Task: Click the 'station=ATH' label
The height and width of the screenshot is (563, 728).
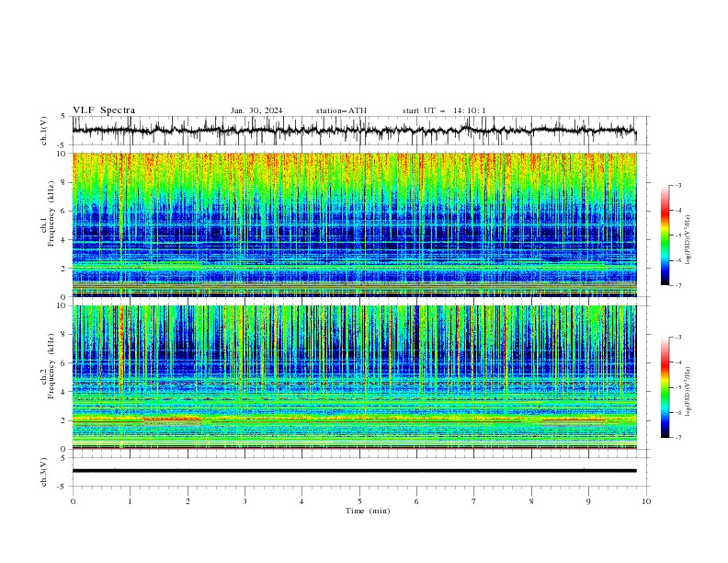Action: [341, 110]
